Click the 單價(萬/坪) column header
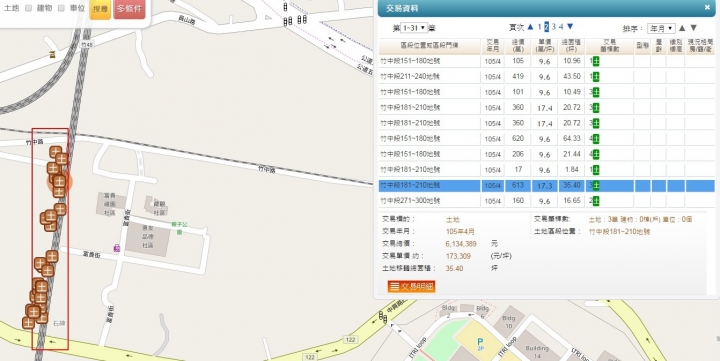The height and width of the screenshot is (361, 720). point(545,45)
